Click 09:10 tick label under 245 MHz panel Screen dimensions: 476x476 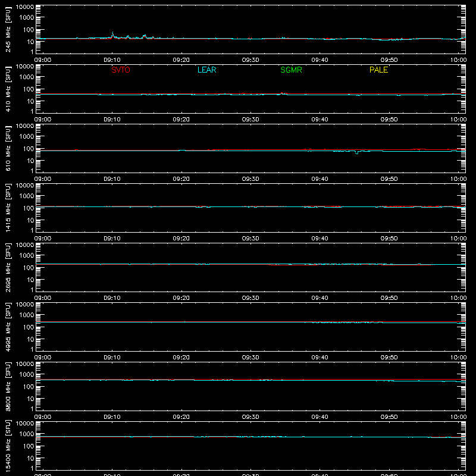(112, 60)
